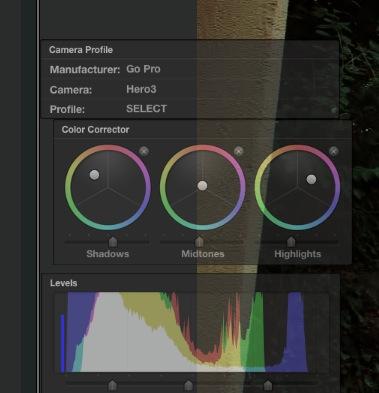
Task: Click the Manufacturer: label
Action: tap(85, 70)
